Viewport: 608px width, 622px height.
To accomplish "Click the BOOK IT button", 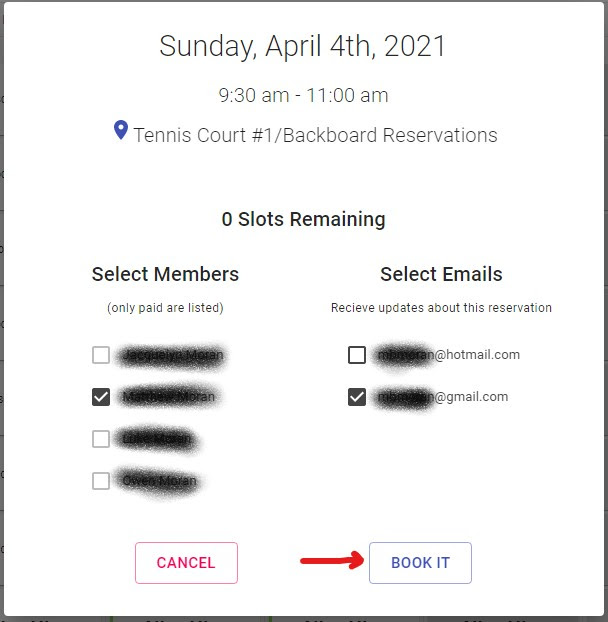I will pos(420,563).
